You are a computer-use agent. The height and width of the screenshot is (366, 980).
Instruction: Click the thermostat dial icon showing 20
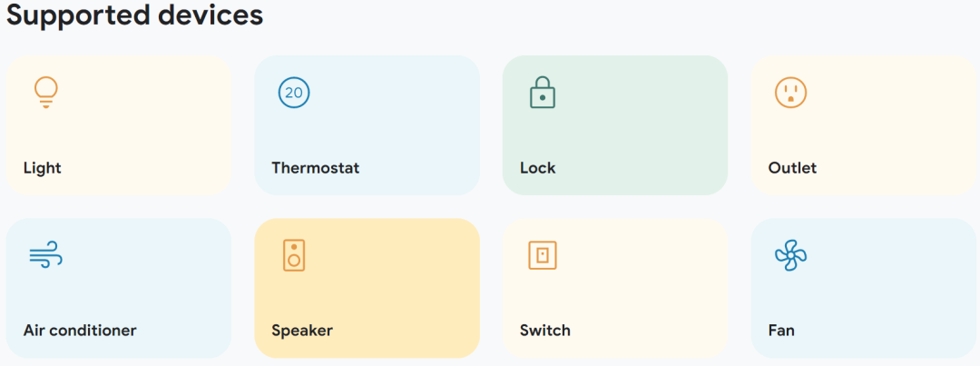294,93
